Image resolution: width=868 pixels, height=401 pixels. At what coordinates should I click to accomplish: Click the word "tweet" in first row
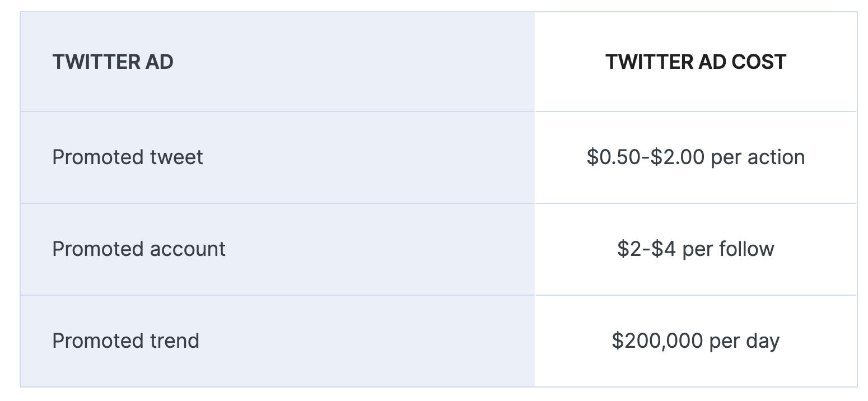pos(176,157)
